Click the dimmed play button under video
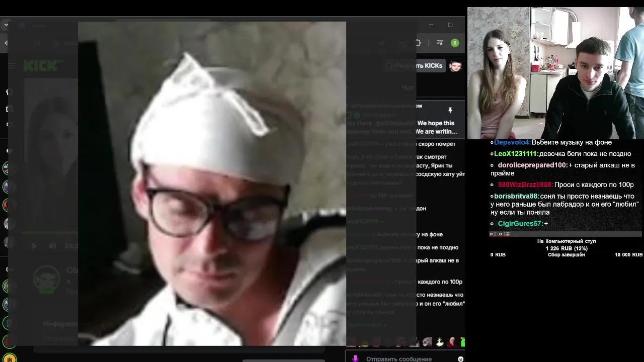The image size is (644, 362). point(34,246)
